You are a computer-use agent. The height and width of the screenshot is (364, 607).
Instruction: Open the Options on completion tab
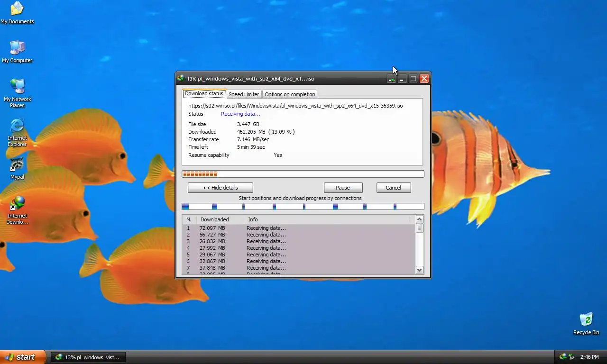[x=290, y=94]
